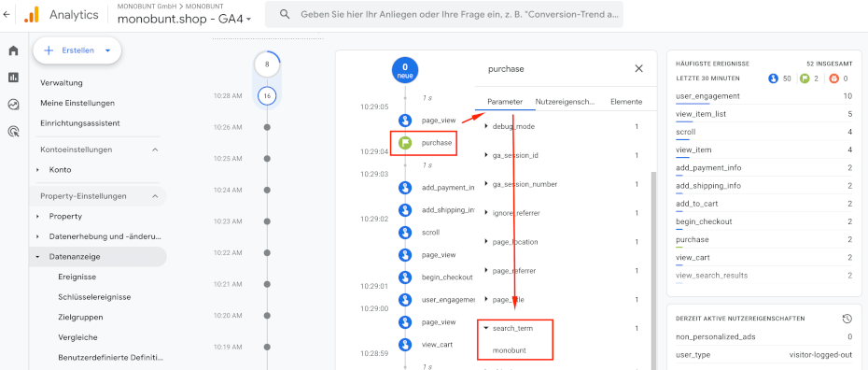Close the purchase details panel
Viewport: 868px width, 370px height.
638,69
